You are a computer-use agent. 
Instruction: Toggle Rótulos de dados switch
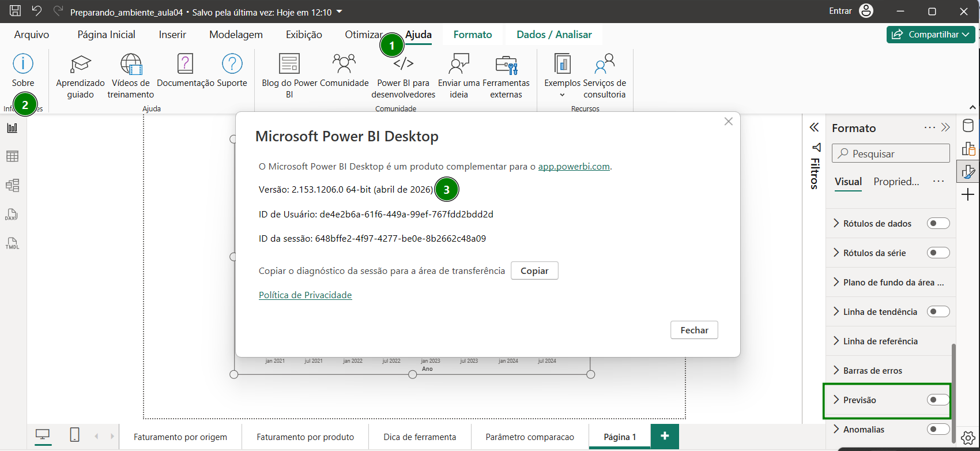pyautogui.click(x=938, y=223)
